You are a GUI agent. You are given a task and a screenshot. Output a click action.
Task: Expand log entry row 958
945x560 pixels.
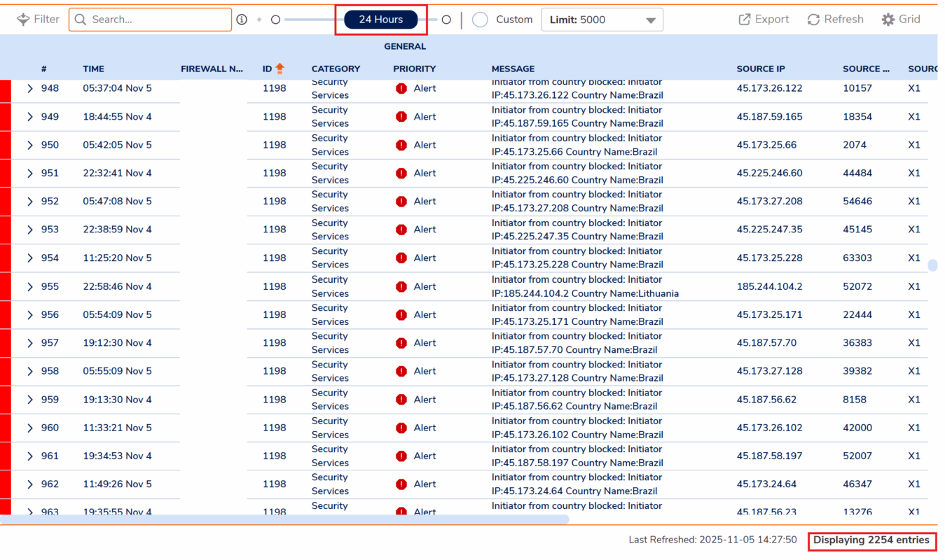click(x=30, y=371)
